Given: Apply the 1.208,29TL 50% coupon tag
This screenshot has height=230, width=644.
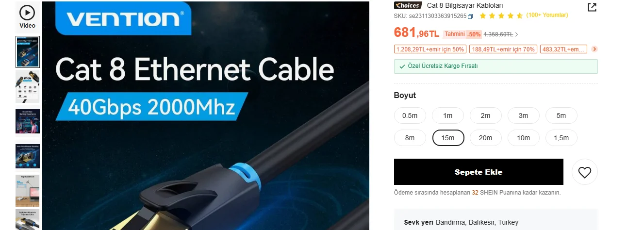Looking at the screenshot, I should 430,49.
